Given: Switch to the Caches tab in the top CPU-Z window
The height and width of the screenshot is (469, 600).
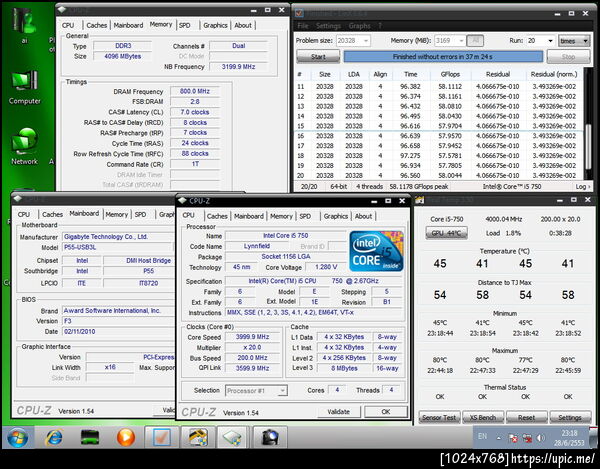Looking at the screenshot, I should point(96,25).
